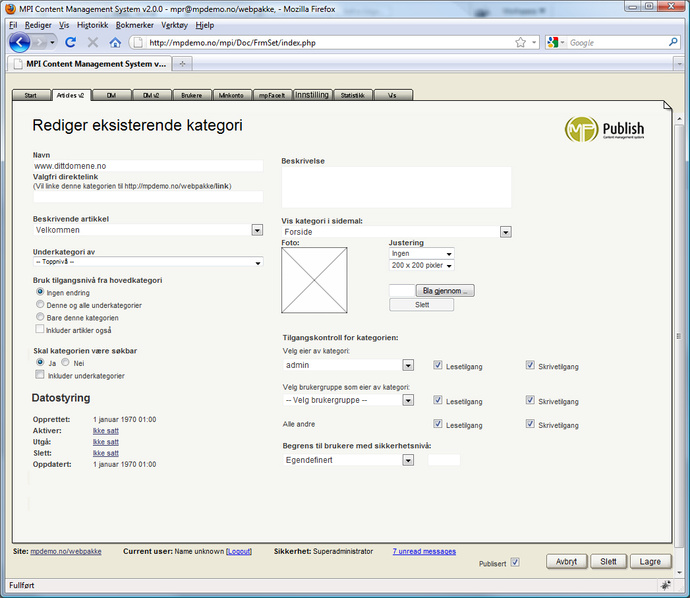Open the Bokmerker menu
The width and height of the screenshot is (690, 598).
135,24
